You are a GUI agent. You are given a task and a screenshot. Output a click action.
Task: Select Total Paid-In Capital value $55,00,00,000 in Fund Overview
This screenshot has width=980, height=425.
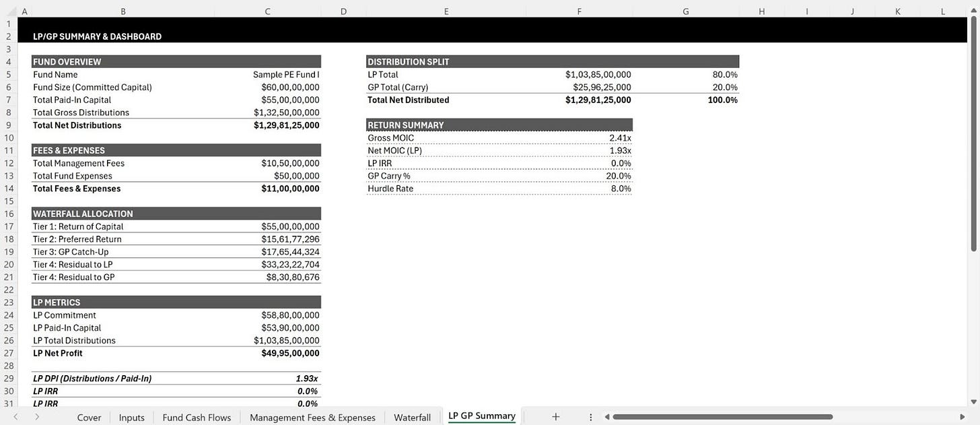pos(290,100)
